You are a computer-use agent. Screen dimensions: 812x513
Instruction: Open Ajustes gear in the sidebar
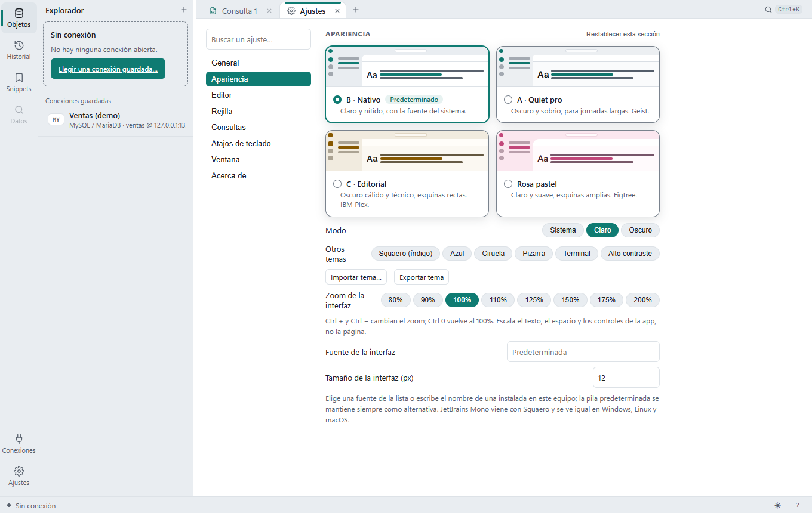[19, 476]
